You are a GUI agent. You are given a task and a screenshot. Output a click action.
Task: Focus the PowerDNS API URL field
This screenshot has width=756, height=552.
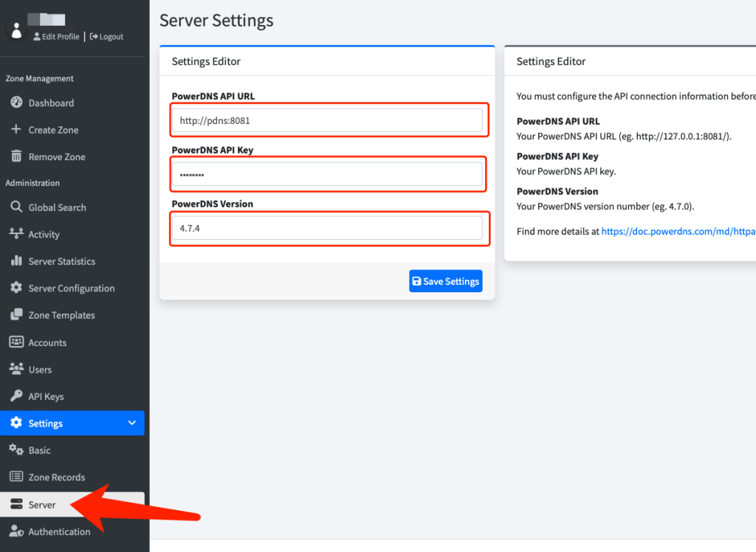pyautogui.click(x=327, y=120)
